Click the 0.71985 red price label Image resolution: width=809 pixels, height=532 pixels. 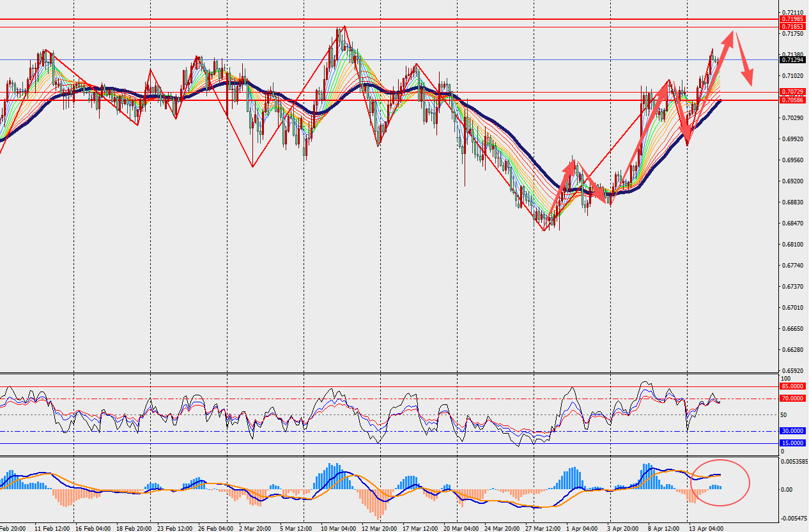click(x=793, y=20)
